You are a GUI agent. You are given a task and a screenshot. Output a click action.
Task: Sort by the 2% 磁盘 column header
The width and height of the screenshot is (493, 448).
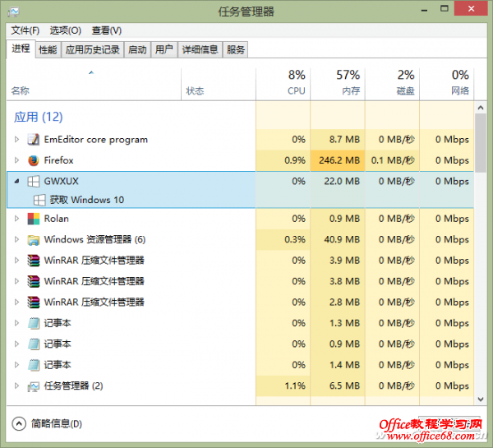click(393, 84)
